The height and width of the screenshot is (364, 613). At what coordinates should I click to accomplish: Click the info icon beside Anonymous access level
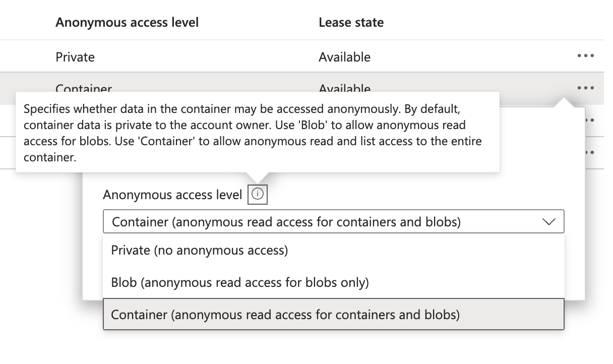259,194
